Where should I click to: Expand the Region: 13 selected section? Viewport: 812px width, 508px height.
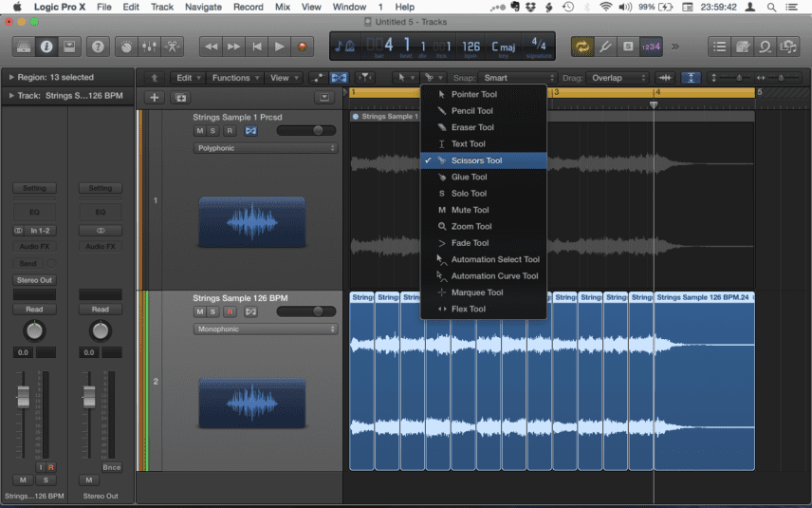pyautogui.click(x=11, y=77)
